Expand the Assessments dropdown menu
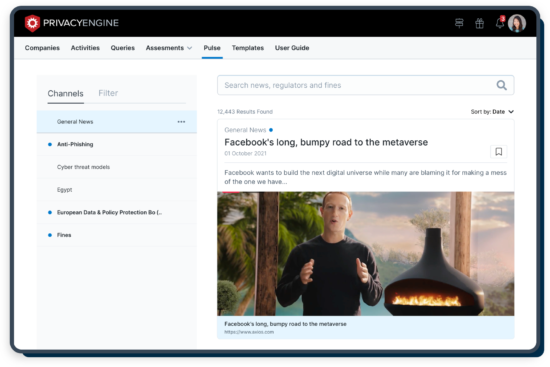Screen dimensions: 550x367 pos(169,48)
